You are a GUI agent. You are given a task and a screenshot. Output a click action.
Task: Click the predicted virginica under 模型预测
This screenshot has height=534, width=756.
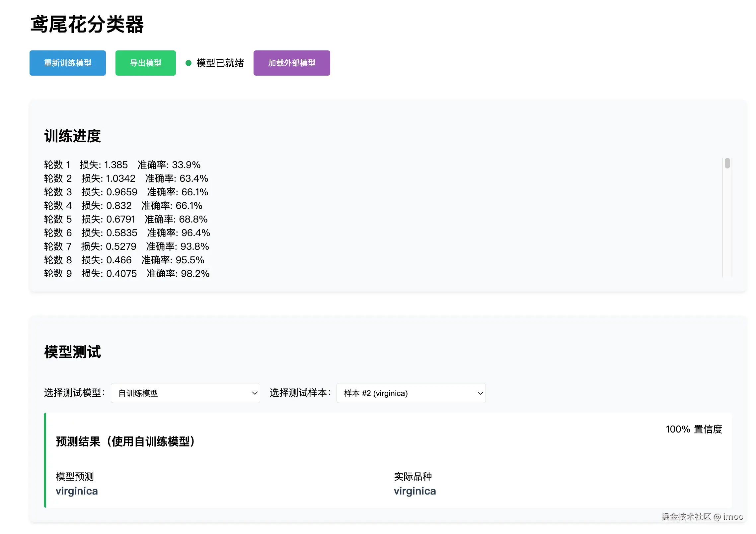point(77,491)
